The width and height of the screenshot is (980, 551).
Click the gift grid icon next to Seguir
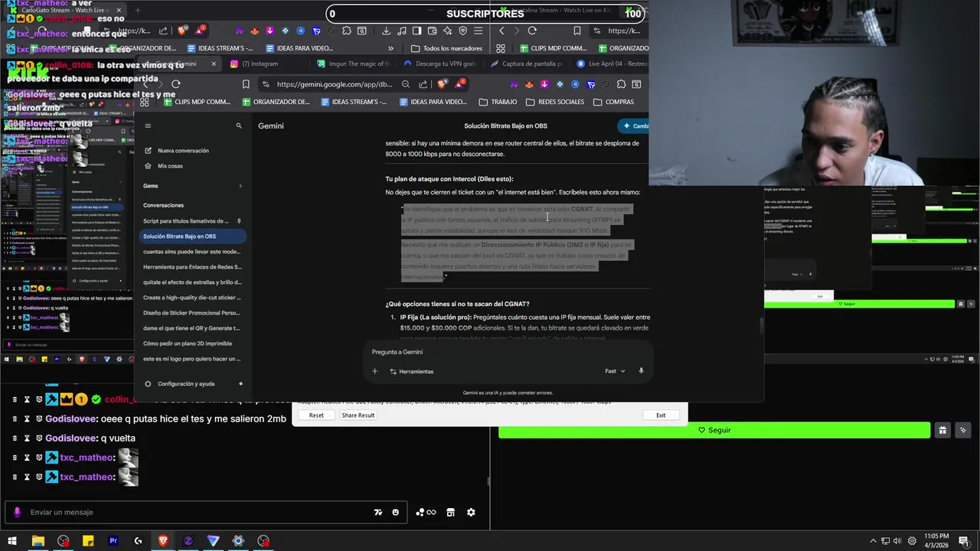(x=942, y=430)
